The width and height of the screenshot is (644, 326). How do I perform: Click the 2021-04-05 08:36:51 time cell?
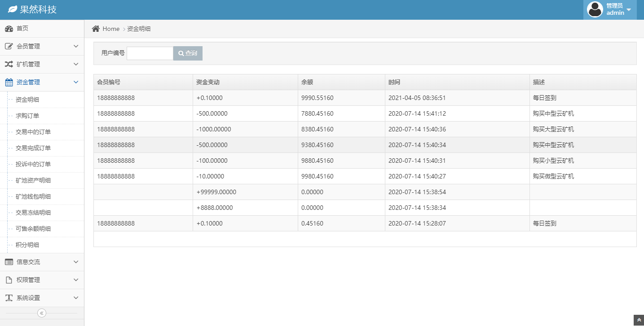457,98
